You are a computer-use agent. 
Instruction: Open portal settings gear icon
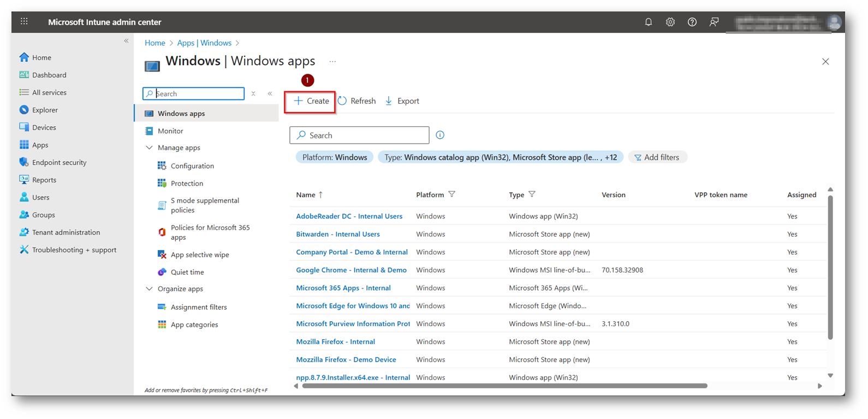(670, 22)
